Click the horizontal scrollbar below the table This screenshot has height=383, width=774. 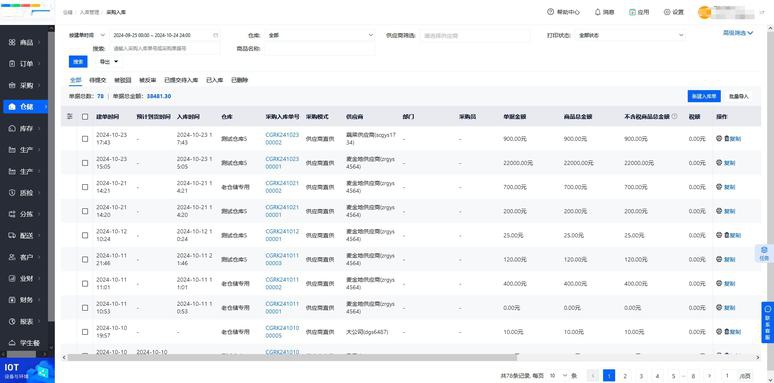coord(291,357)
